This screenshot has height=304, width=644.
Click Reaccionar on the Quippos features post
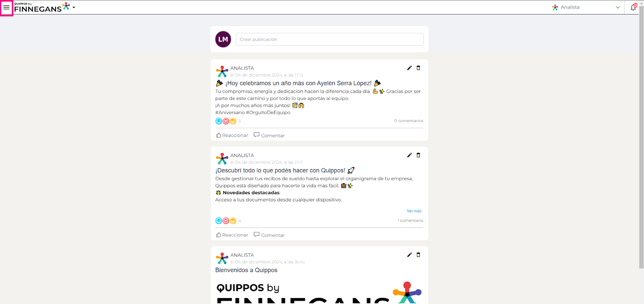coord(232,235)
